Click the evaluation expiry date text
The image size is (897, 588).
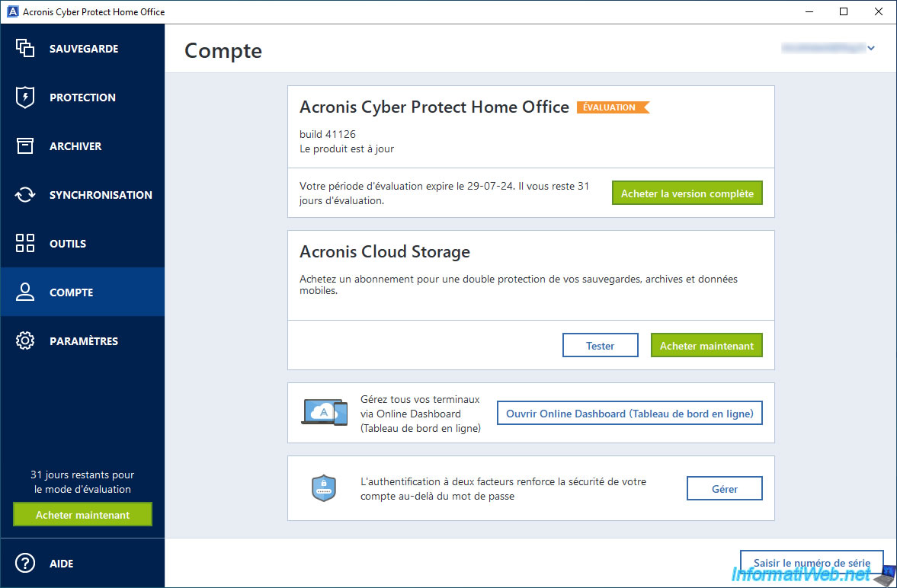pos(444,193)
